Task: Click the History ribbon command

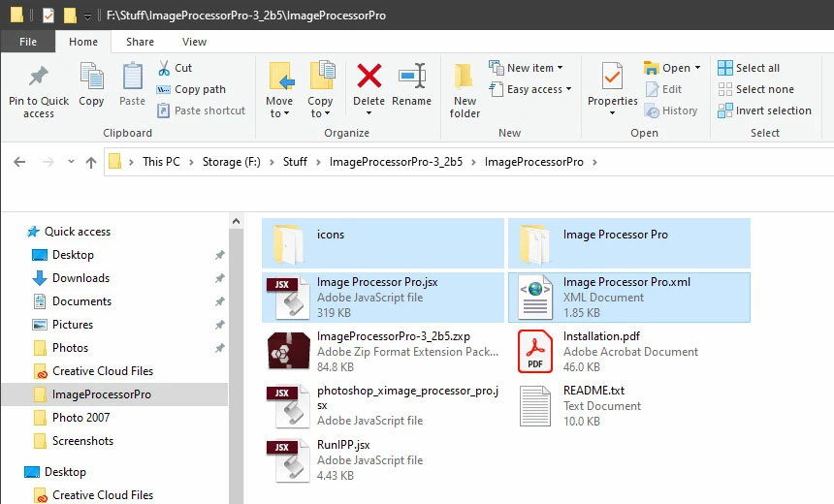Action: (x=671, y=110)
